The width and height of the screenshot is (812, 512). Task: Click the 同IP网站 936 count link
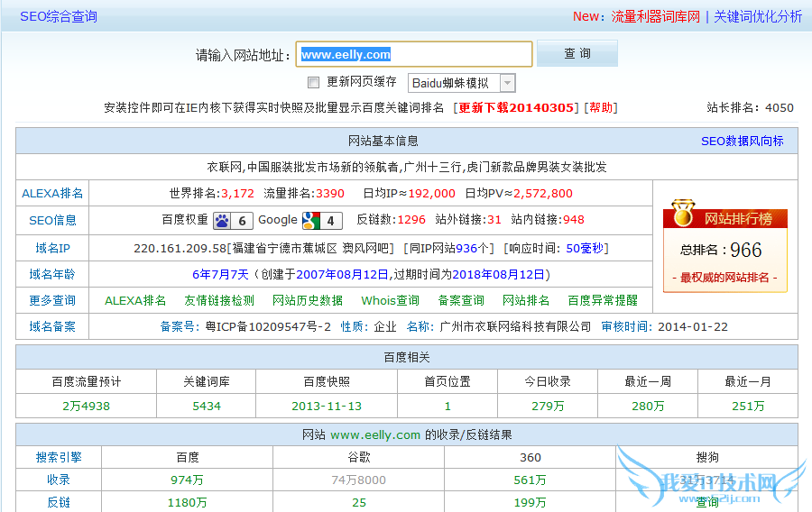(x=466, y=247)
